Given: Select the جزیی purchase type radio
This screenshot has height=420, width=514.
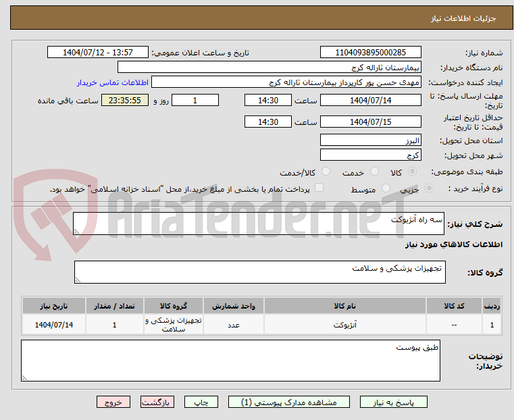Looking at the screenshot, I should [429, 188].
